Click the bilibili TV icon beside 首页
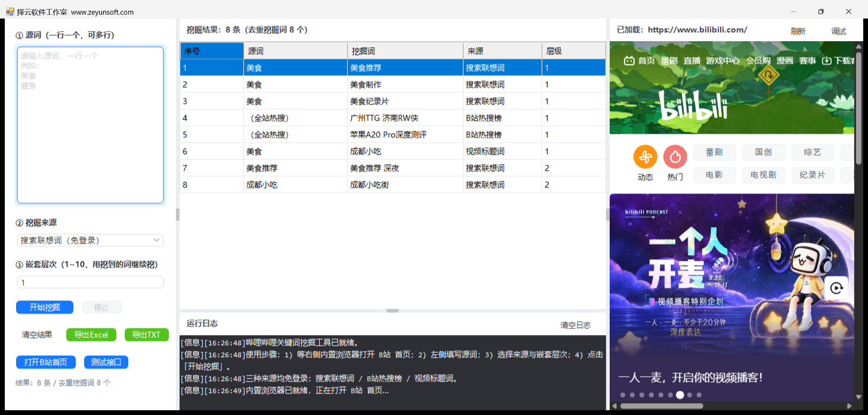This screenshot has width=868, height=415. 629,60
